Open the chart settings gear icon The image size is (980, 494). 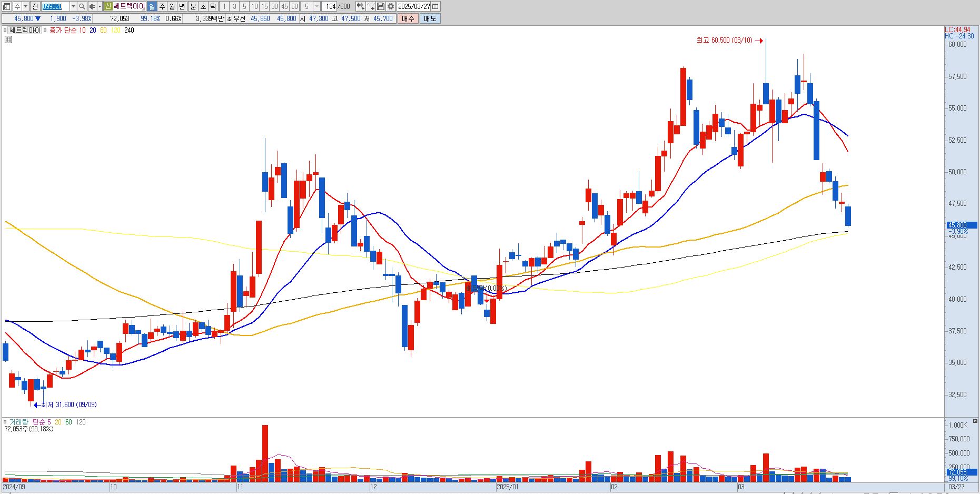point(391,6)
